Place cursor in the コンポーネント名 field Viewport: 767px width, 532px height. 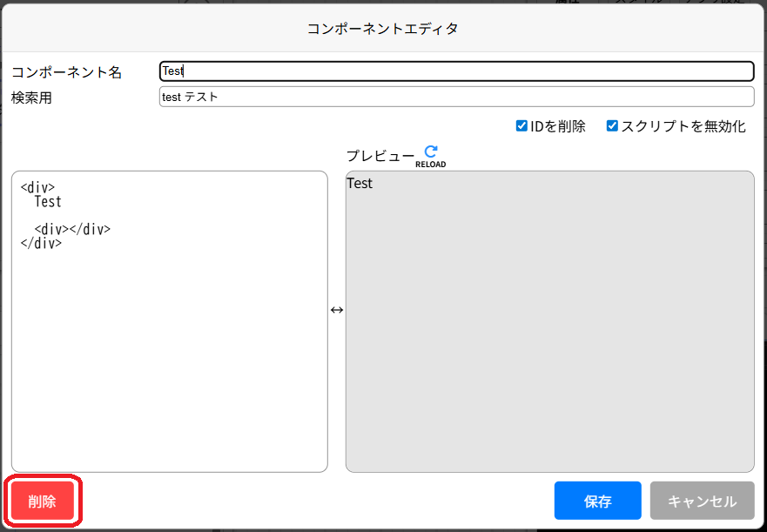453,71
